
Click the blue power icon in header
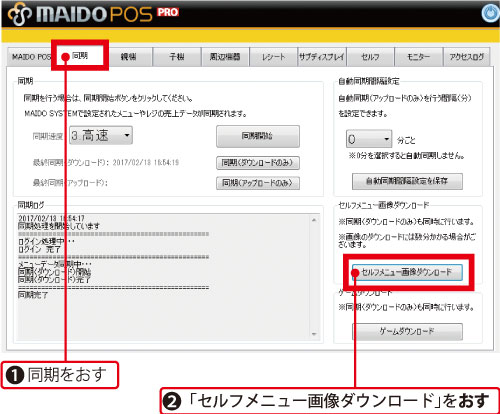click(490, 14)
